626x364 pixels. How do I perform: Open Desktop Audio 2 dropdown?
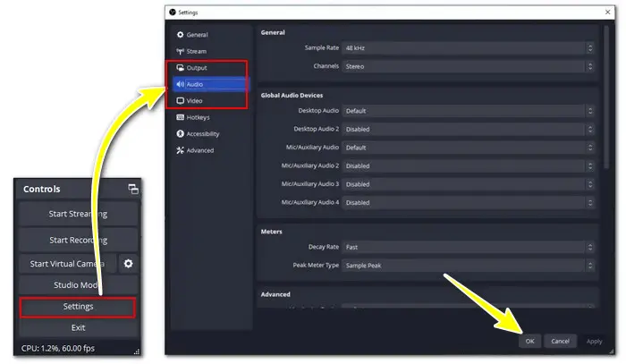[x=468, y=130]
